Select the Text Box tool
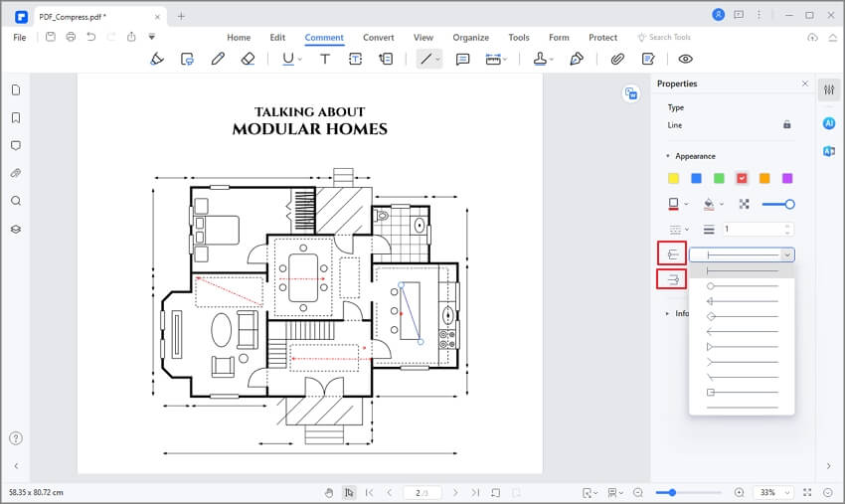Viewport: 845px width, 504px height. 355,59
